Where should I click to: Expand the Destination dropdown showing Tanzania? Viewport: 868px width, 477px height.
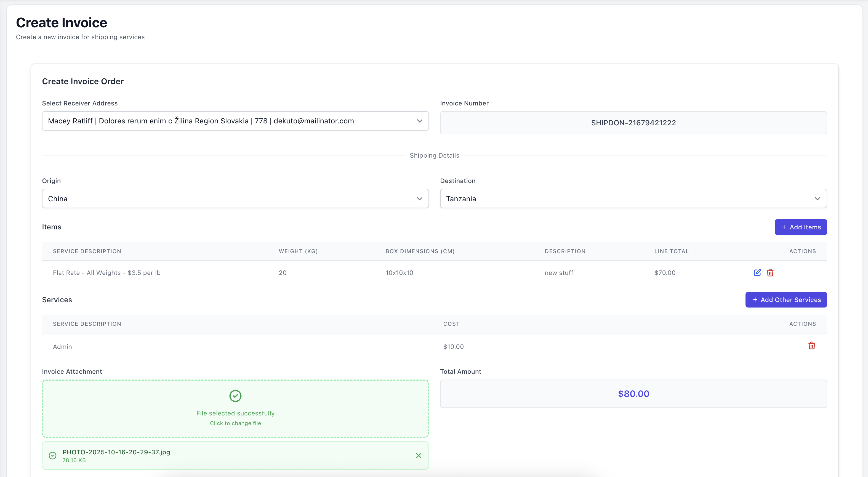tap(633, 198)
